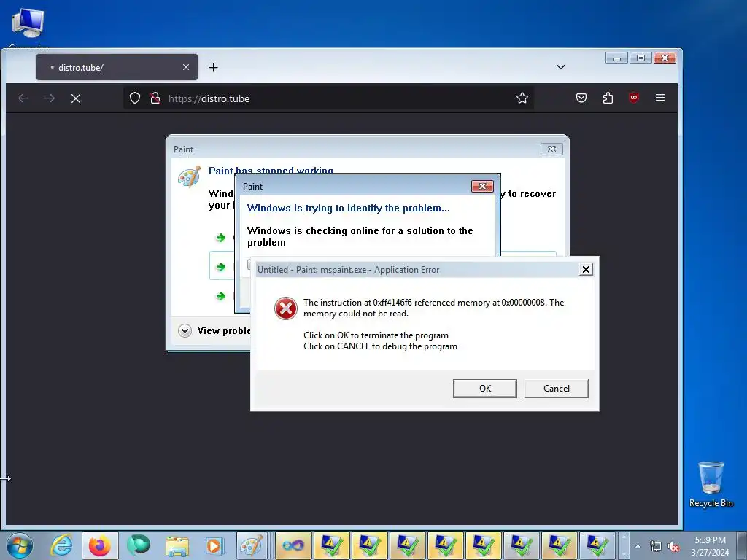
Task: Click the muted volume tray icon
Action: pos(673,546)
